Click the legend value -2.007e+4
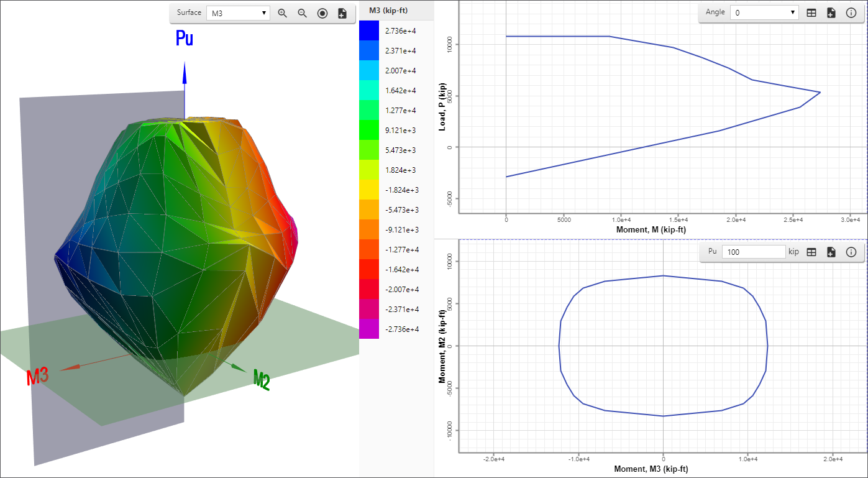 click(401, 289)
